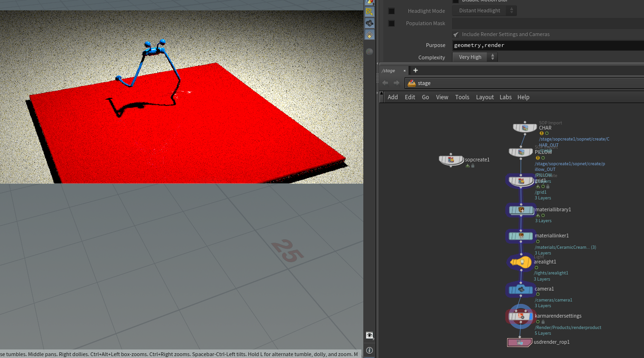Select the karmarendersettings node icon

pos(521,316)
